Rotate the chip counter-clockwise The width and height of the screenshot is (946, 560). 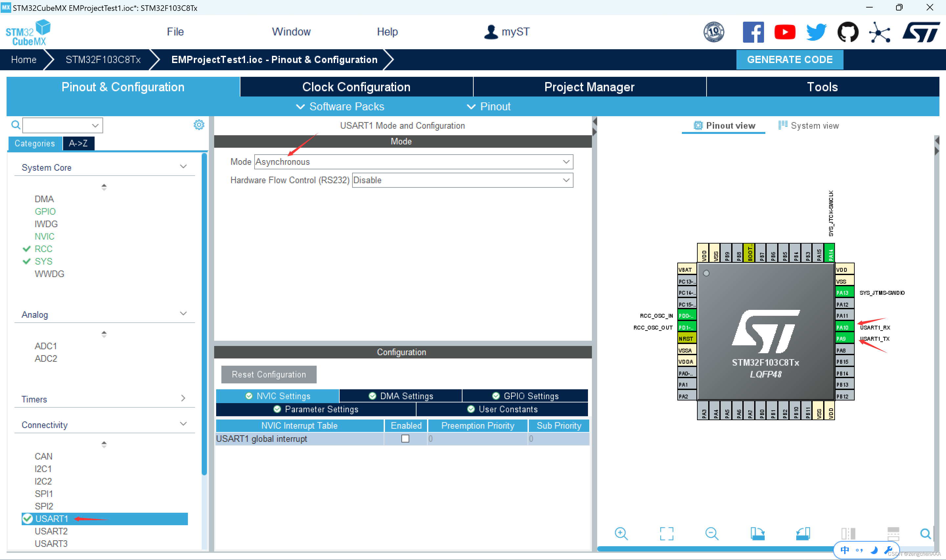pyautogui.click(x=802, y=534)
